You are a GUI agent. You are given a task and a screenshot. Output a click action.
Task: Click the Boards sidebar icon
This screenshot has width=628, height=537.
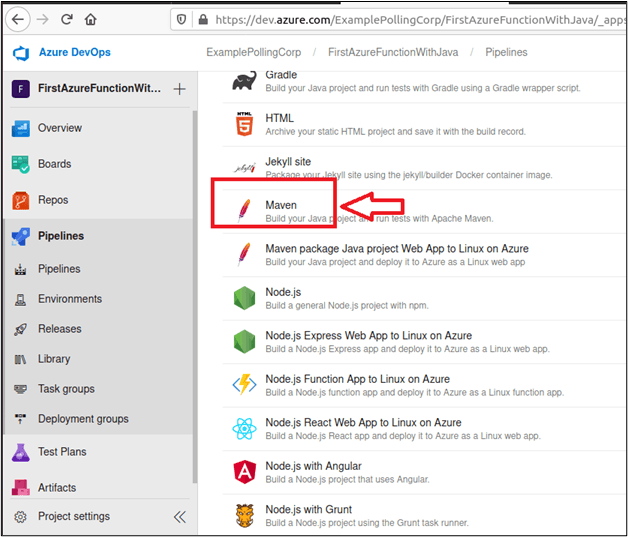20,164
